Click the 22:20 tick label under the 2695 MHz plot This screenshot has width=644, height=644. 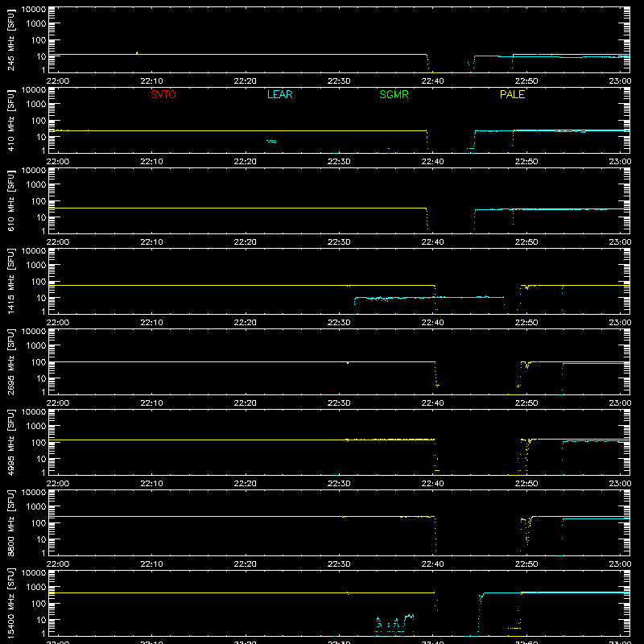click(246, 403)
